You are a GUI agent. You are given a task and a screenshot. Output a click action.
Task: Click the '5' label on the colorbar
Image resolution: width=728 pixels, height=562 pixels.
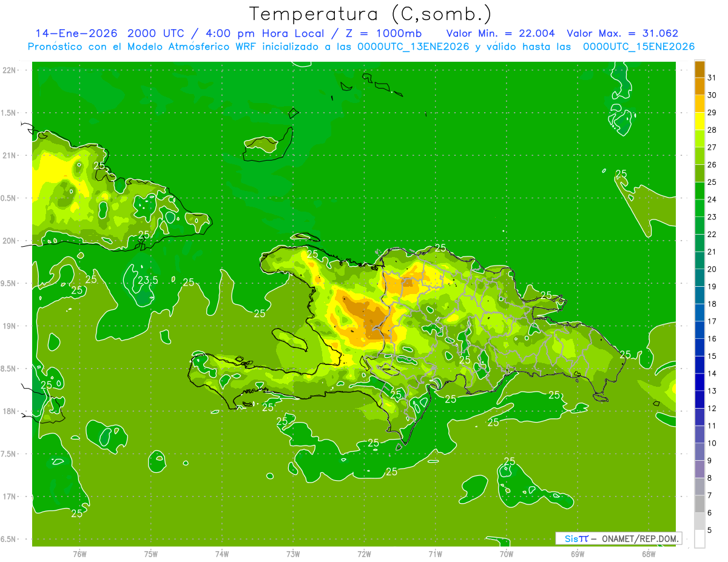click(709, 530)
